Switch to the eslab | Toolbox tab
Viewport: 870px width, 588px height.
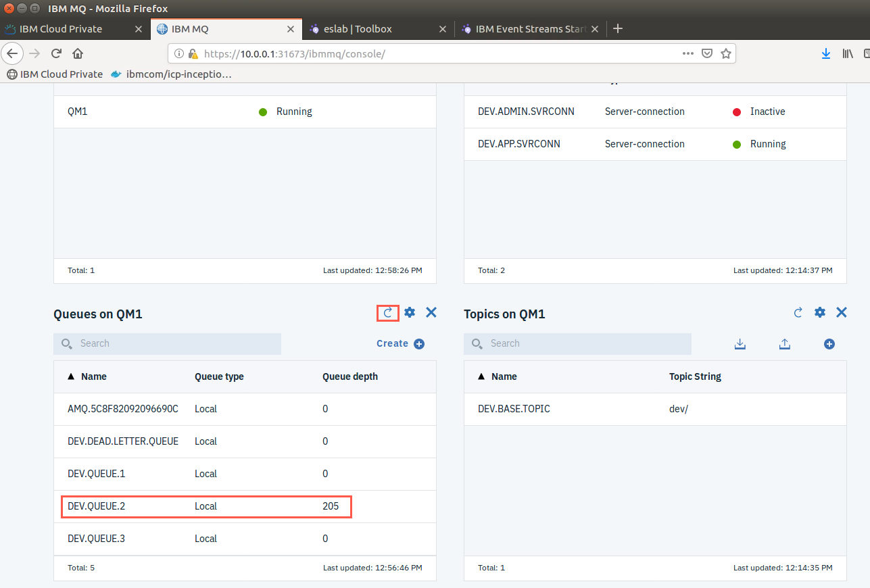(x=378, y=29)
